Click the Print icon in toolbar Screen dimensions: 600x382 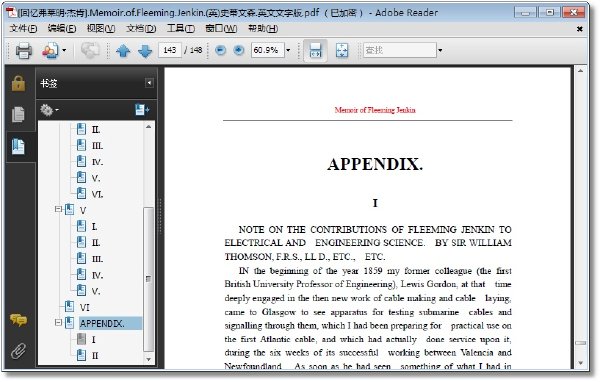23,51
